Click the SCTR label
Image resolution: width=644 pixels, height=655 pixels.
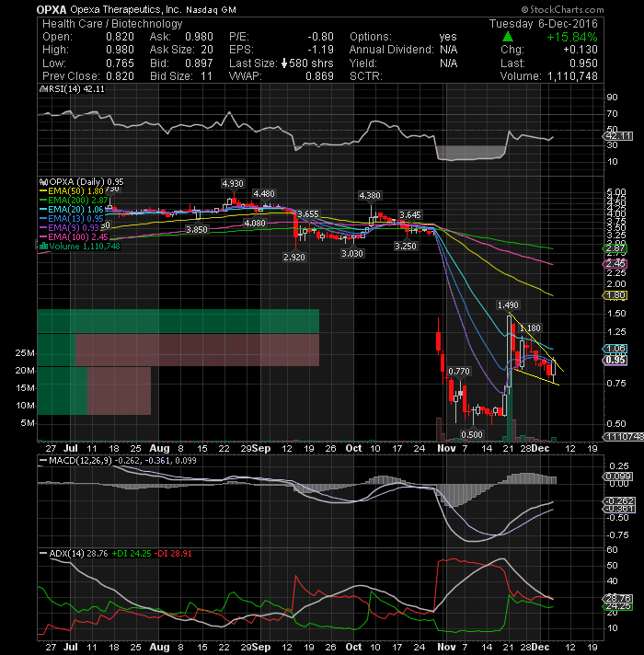(366, 76)
